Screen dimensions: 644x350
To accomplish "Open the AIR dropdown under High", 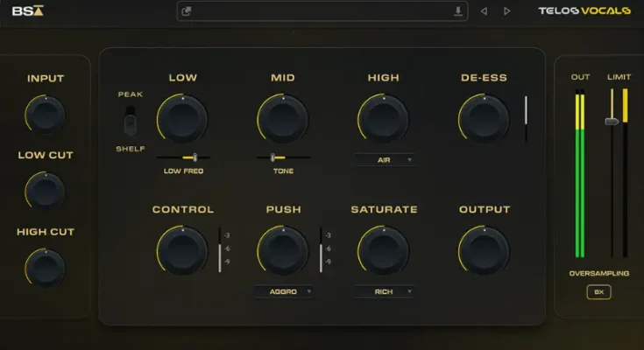I will click(x=384, y=160).
